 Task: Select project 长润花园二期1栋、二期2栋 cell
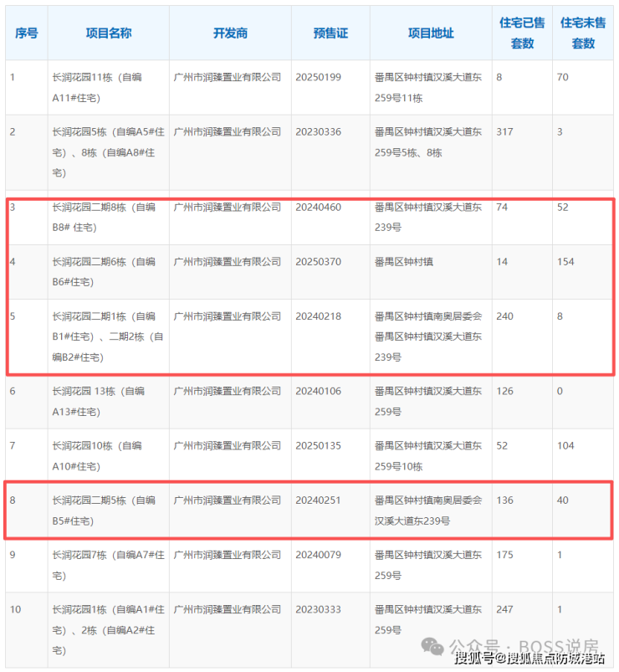108,337
